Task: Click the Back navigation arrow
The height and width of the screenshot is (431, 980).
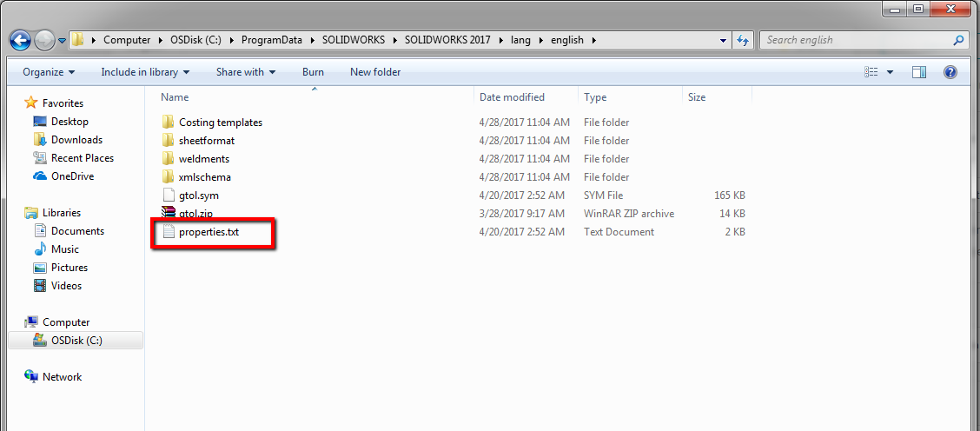Action: pos(20,41)
